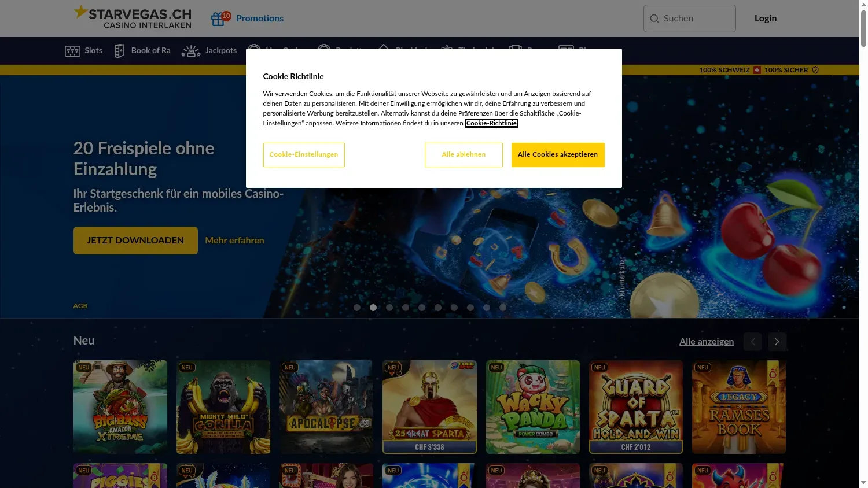Click the JETZT DOWNLOADEN banner button
This screenshot has height=488, width=868.
pos(135,241)
